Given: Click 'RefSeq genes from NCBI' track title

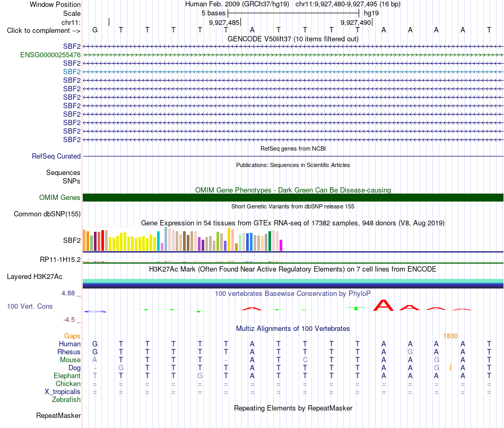Looking at the screenshot, I should tap(293, 149).
